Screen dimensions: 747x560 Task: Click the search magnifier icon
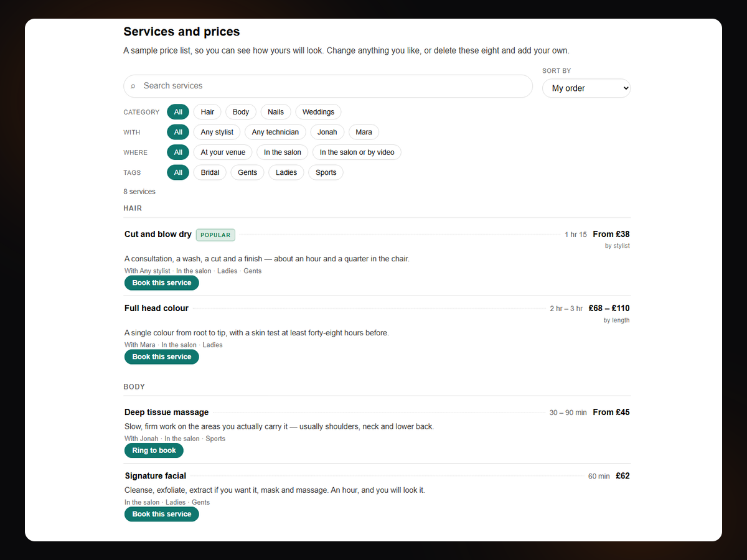point(133,86)
